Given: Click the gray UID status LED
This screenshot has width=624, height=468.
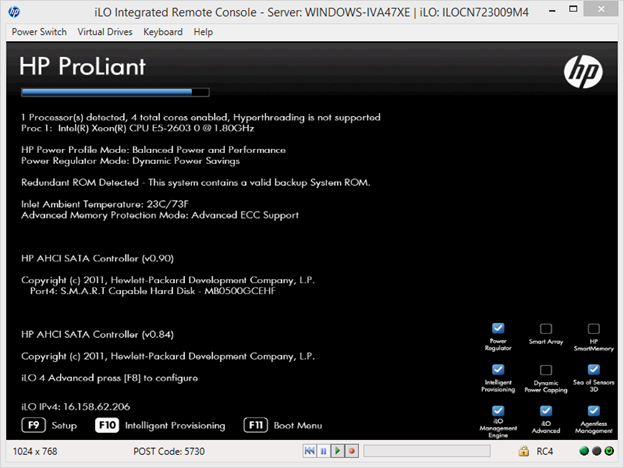Looking at the screenshot, I should (597, 451).
